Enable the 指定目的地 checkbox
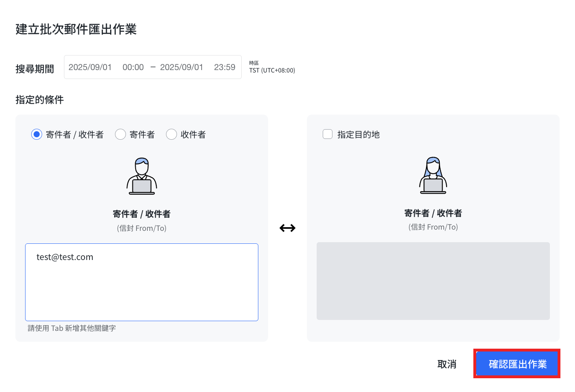575x392 pixels. tap(328, 134)
